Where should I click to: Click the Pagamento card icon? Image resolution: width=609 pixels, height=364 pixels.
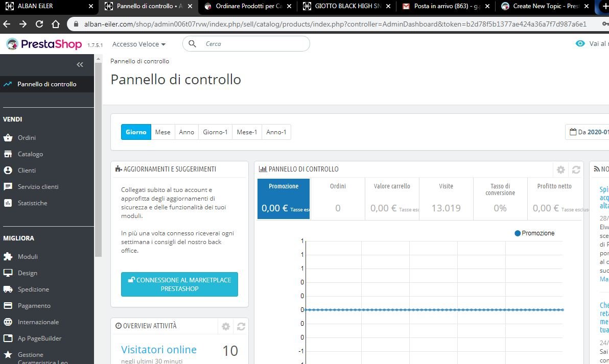click(8, 305)
